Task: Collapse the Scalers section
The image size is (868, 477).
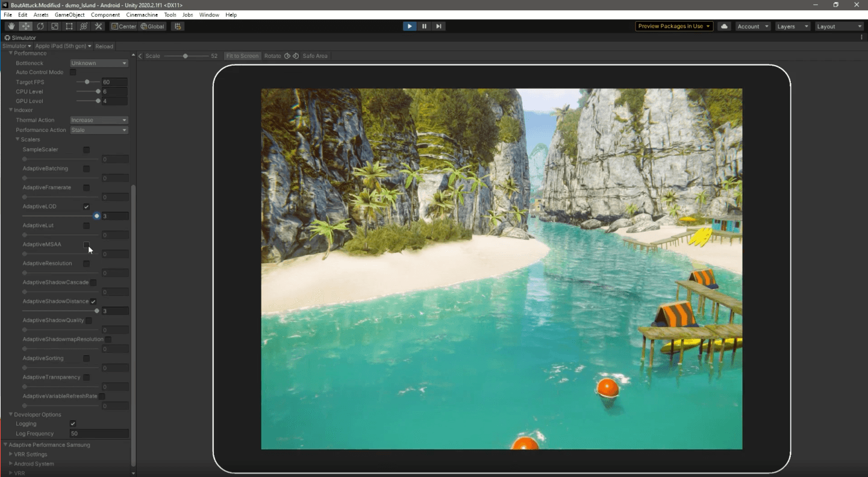Action: 17,140
